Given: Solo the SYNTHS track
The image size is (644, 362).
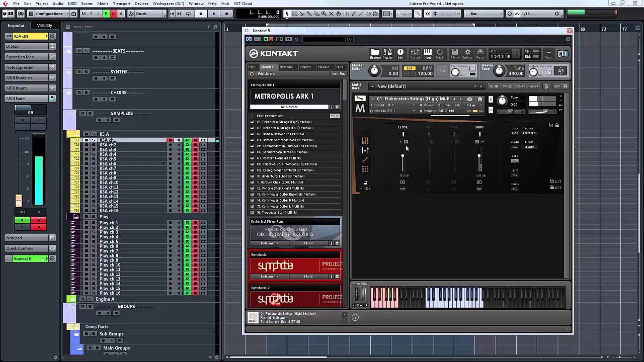Looking at the screenshot, I should click(x=86, y=71).
